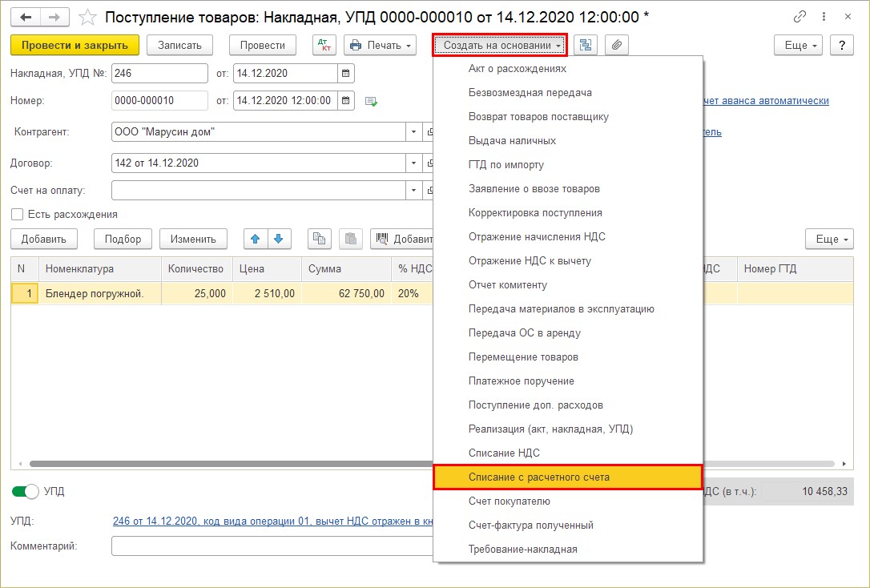Click into the Комментарий field

click(272, 546)
